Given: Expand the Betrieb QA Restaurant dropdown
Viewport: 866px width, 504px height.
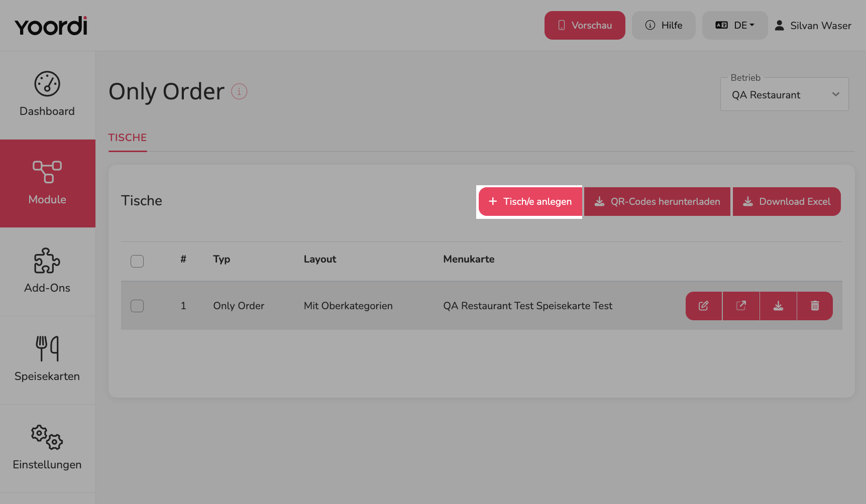Looking at the screenshot, I should tap(785, 94).
